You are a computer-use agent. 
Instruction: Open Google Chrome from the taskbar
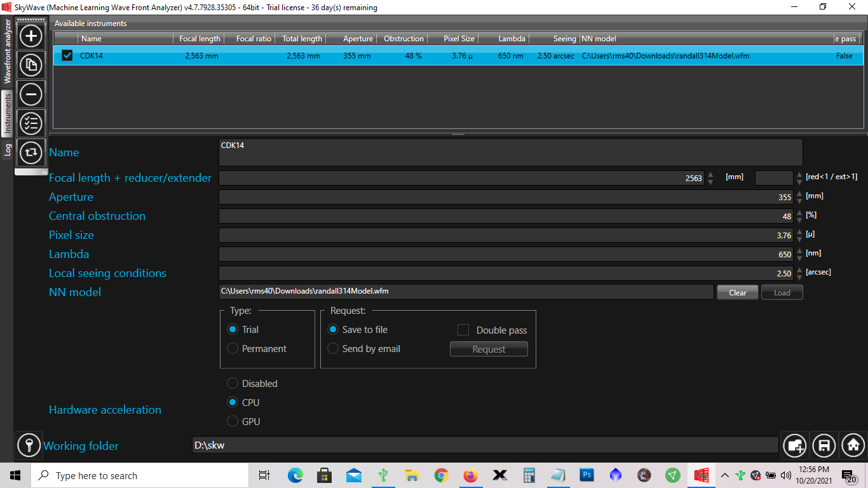[441, 475]
